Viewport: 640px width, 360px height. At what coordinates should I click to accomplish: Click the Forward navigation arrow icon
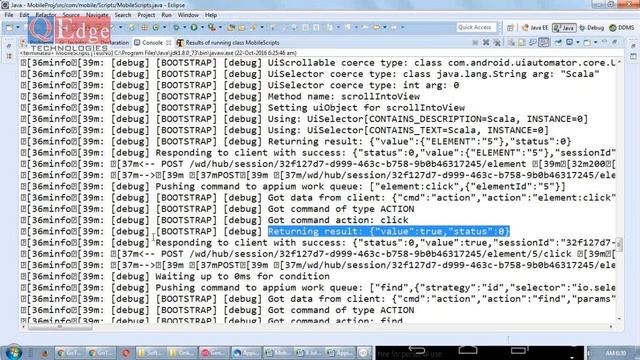pyautogui.click(x=394, y=27)
